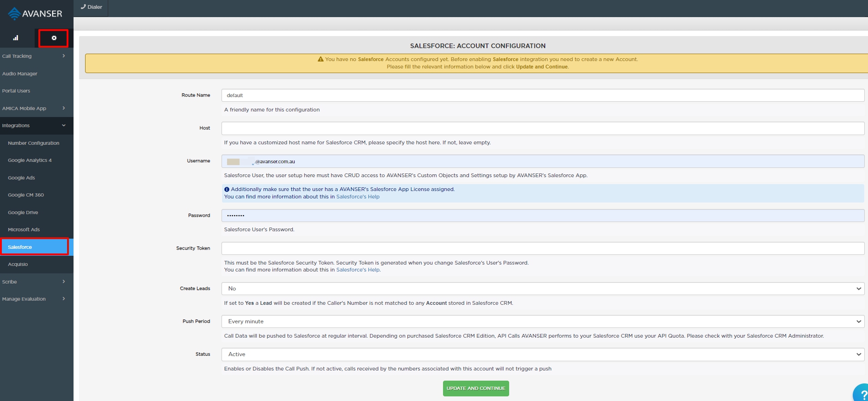Click the AVANSER logo
868x401 pixels.
tap(35, 13)
